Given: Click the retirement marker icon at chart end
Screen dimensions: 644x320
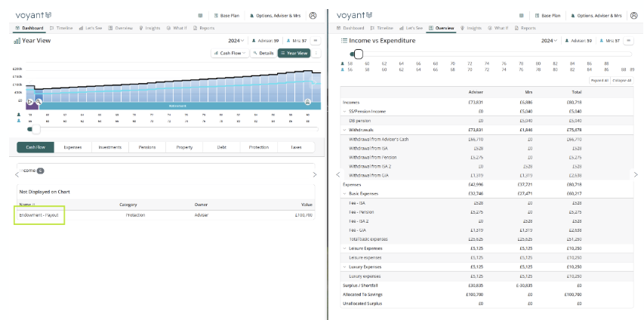Looking at the screenshot, I should coord(307,101).
